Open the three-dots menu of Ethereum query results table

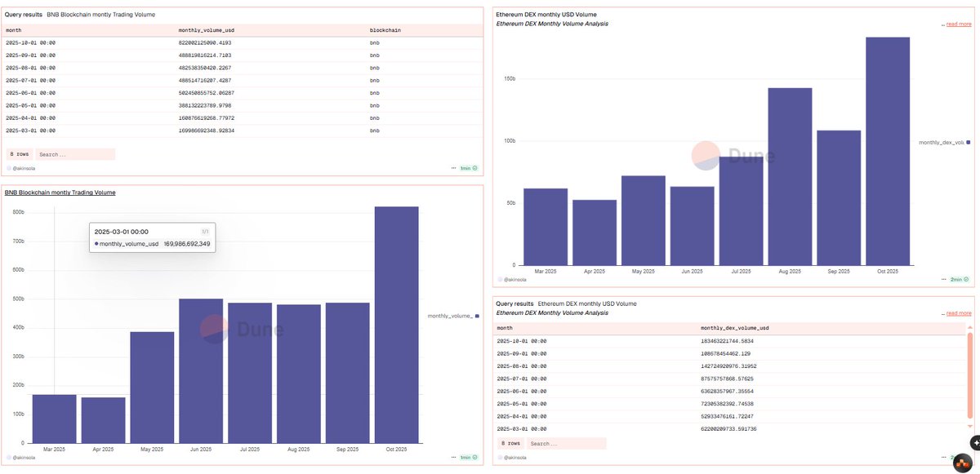[x=944, y=456]
